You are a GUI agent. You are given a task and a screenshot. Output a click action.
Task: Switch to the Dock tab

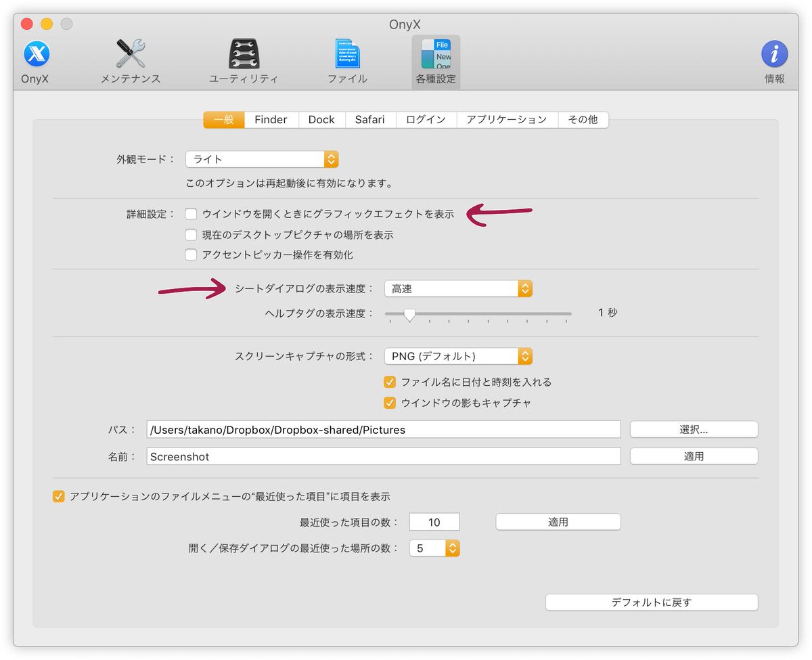321,120
